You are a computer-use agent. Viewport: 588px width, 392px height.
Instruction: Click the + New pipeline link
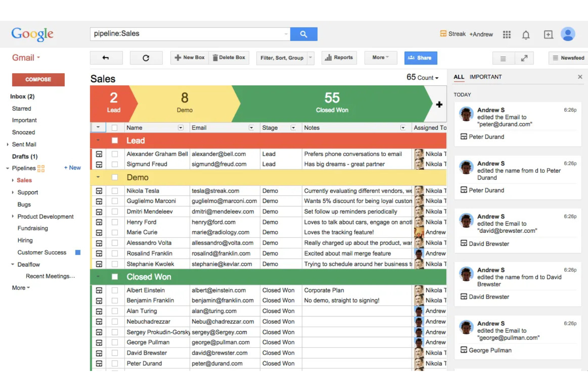[72, 168]
